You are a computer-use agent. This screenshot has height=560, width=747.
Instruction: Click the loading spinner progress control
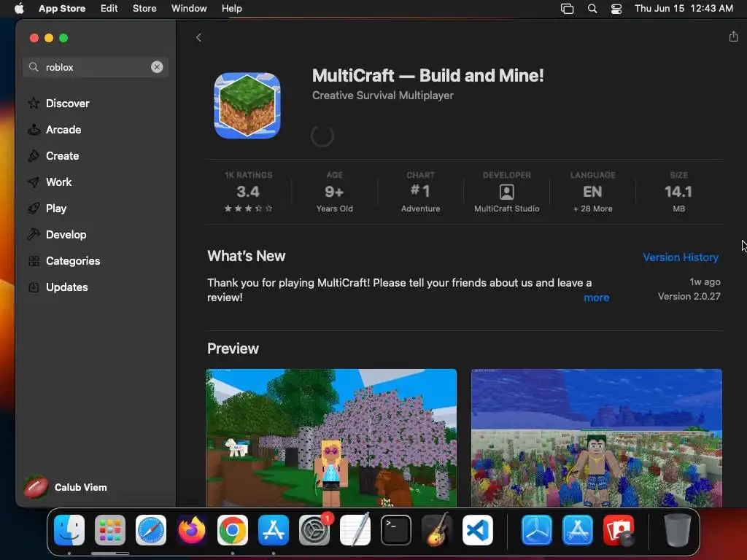tap(322, 136)
